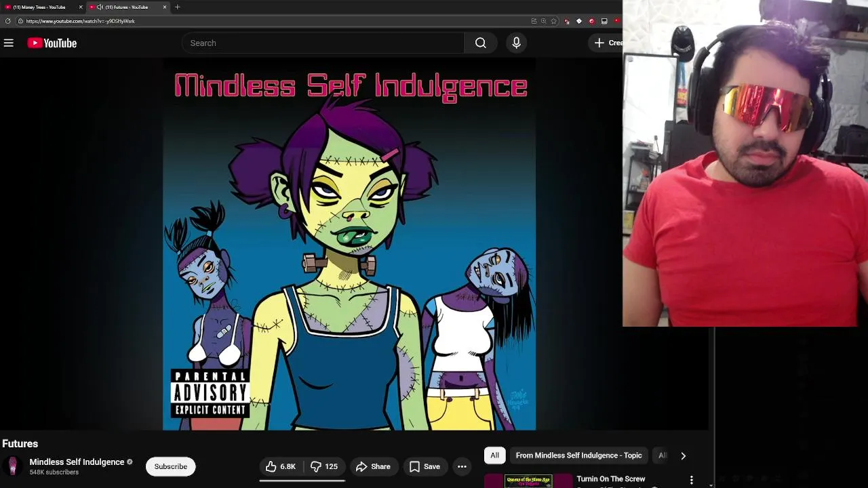Mute the Futures tab via speaker icon

coord(100,7)
